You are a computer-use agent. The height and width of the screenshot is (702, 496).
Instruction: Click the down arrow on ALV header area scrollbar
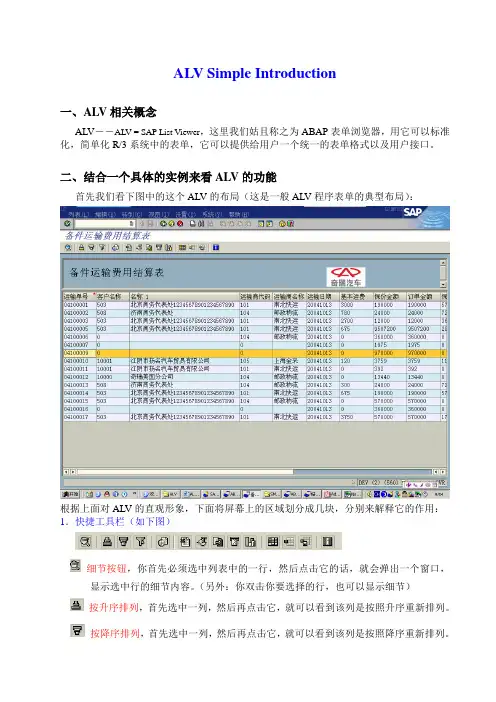tap(443, 284)
